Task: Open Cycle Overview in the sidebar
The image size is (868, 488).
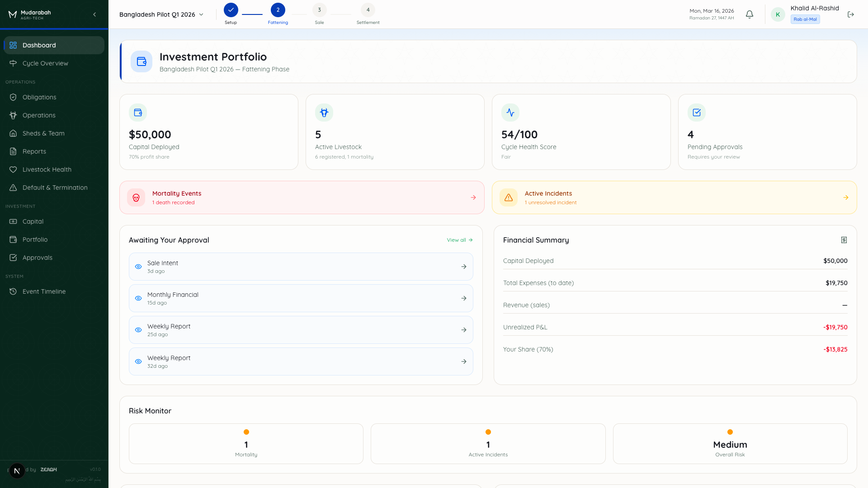Action: [45, 63]
